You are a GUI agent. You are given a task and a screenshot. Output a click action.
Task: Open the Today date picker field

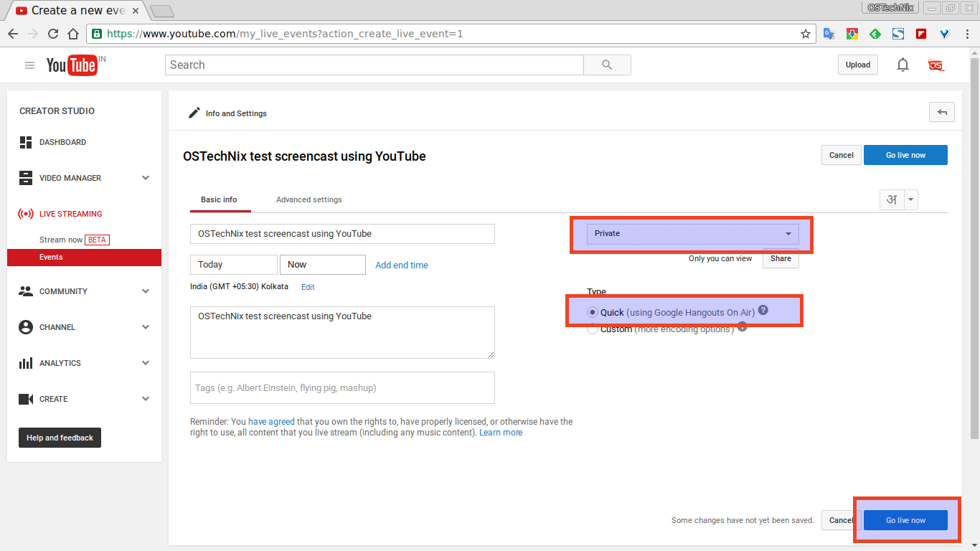[233, 265]
